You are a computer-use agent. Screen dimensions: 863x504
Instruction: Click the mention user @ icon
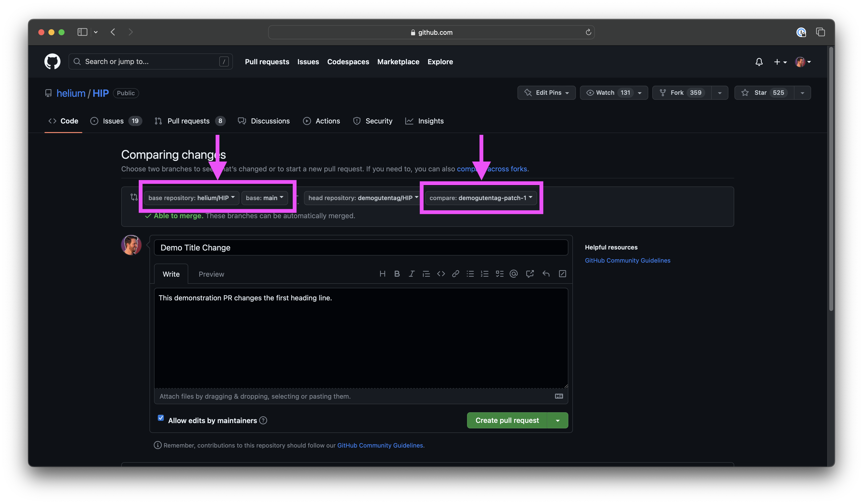(x=513, y=274)
